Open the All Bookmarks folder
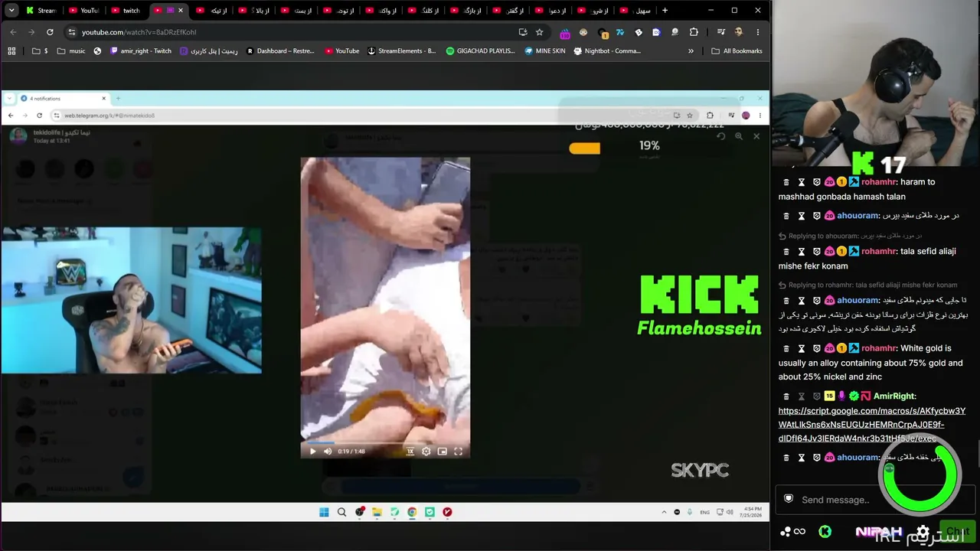This screenshot has width=980, height=551. 737,51
